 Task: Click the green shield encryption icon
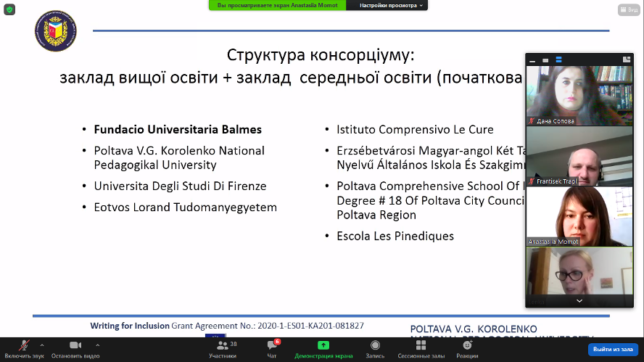click(x=9, y=9)
